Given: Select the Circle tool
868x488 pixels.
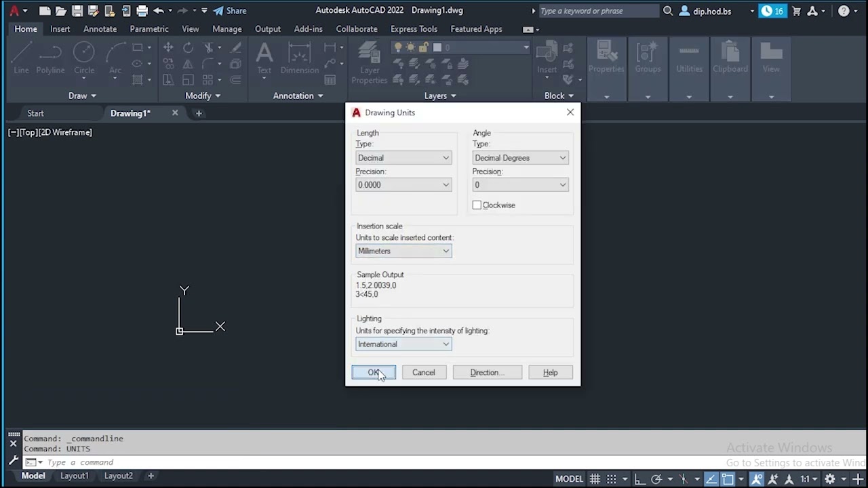Looking at the screenshot, I should [84, 58].
